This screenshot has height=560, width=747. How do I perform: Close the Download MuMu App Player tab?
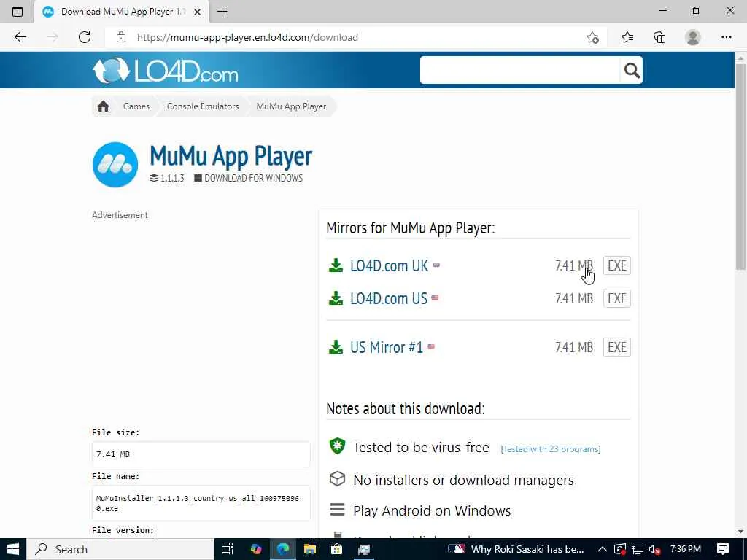pos(197,12)
